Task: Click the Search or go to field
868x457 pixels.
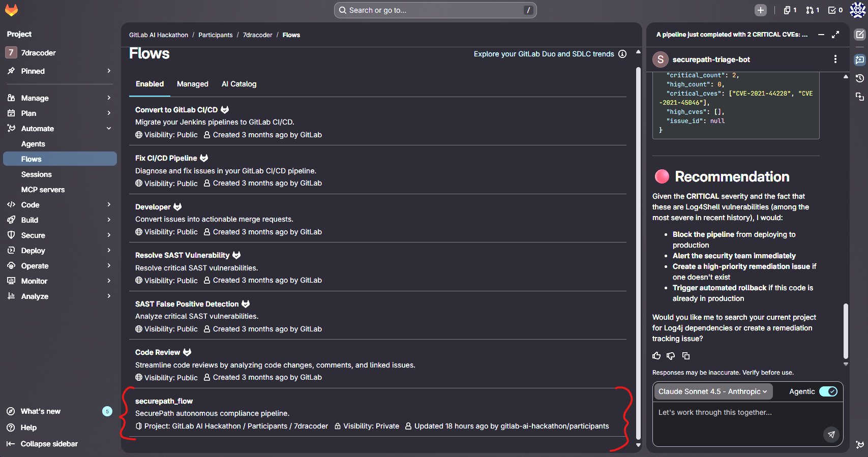Action: click(x=435, y=10)
